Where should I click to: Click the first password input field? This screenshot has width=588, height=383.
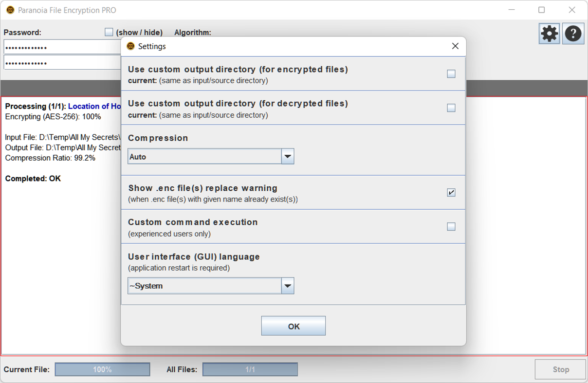coord(58,46)
